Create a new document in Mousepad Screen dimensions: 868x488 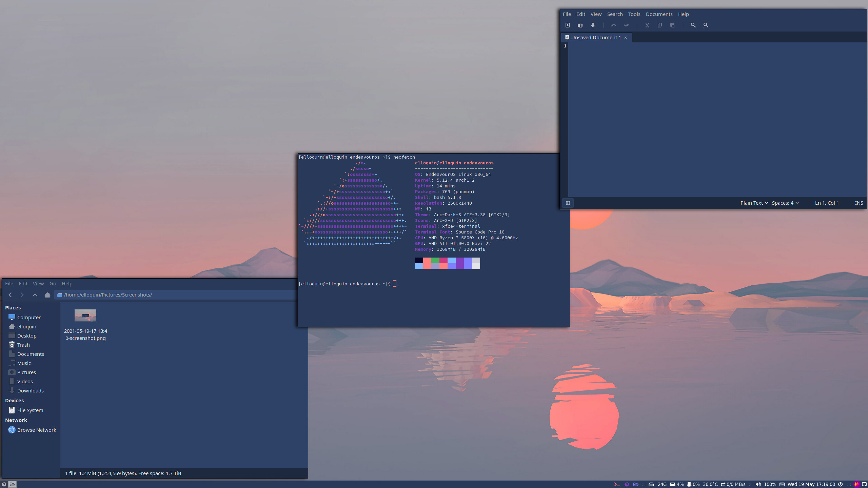point(567,25)
